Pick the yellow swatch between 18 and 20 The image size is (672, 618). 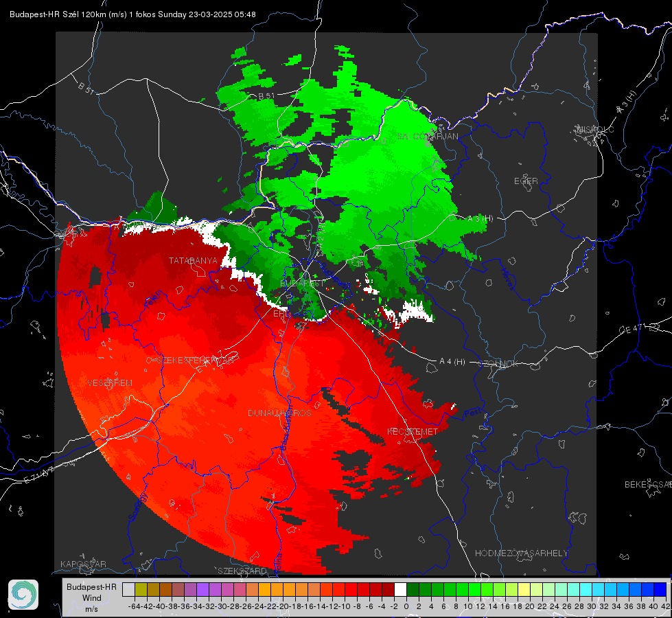point(524,589)
